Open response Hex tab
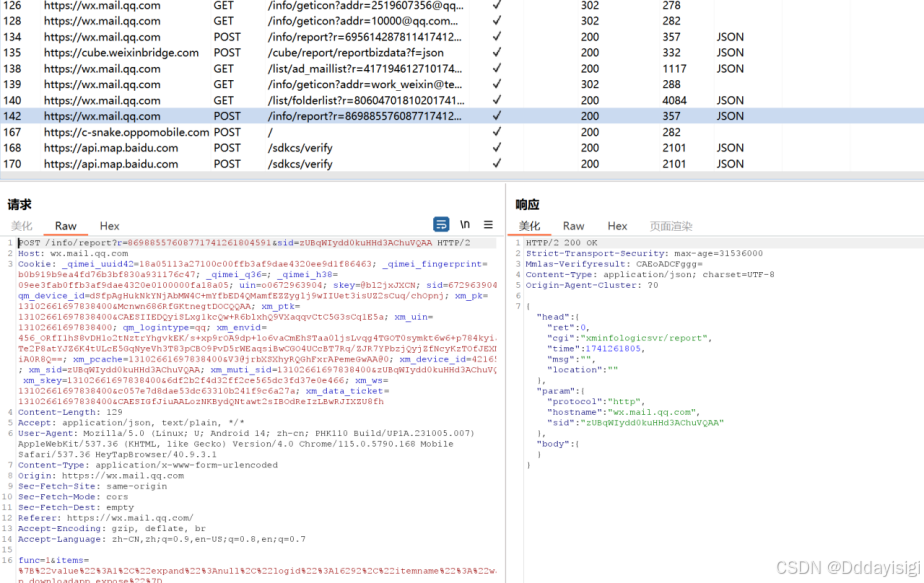Viewport: 924px width, 583px height. coord(617,226)
